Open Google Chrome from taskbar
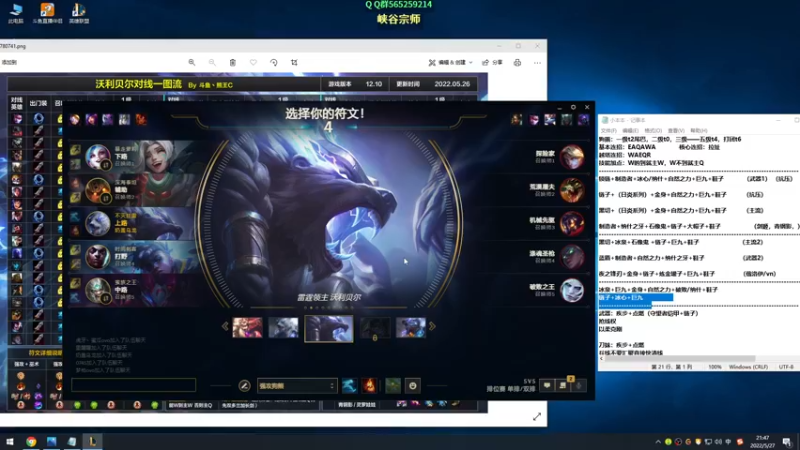 (x=31, y=441)
